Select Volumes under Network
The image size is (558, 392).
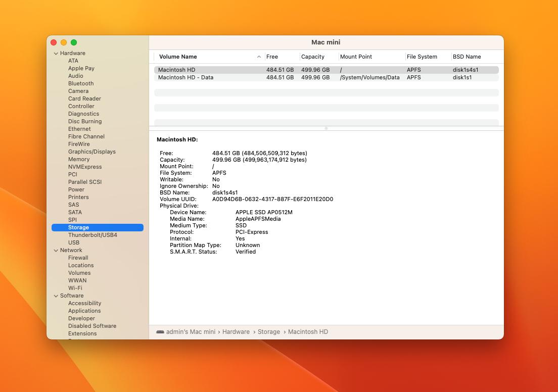79,273
